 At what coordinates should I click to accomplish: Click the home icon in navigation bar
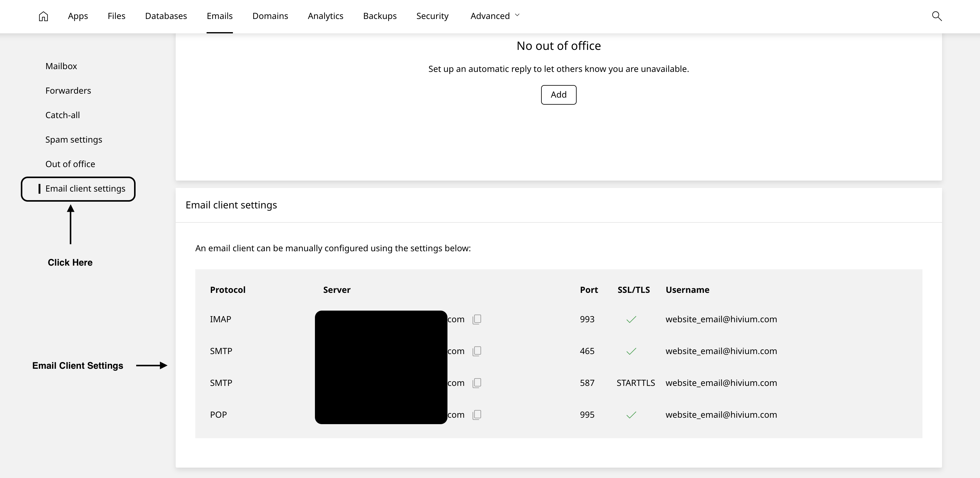(x=43, y=16)
